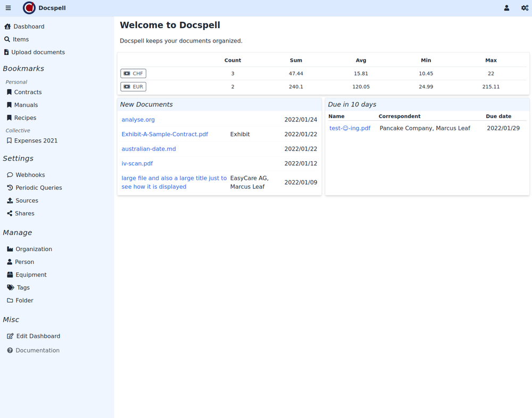532x418 pixels.
Task: Open the test-ing.pdf due item
Action: (x=350, y=128)
